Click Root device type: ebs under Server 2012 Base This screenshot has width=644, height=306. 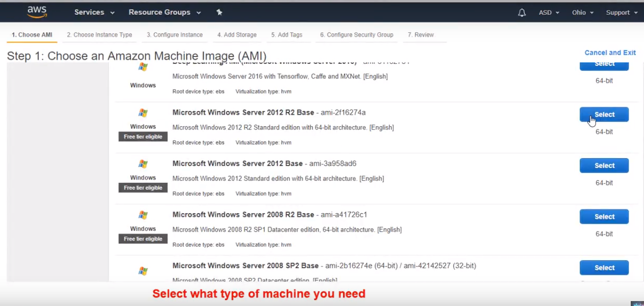pos(198,194)
